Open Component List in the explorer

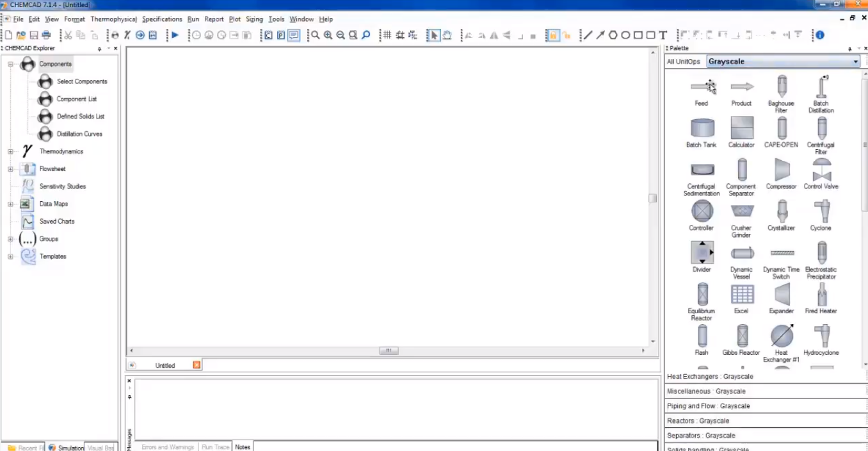pos(77,99)
